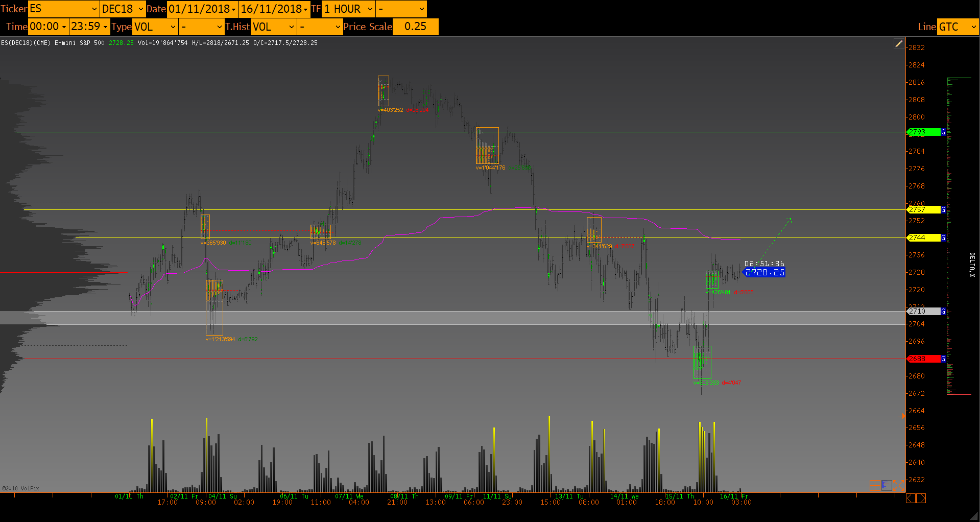
Task: Click the G marker on gray 2710 level
Action: [943, 312]
